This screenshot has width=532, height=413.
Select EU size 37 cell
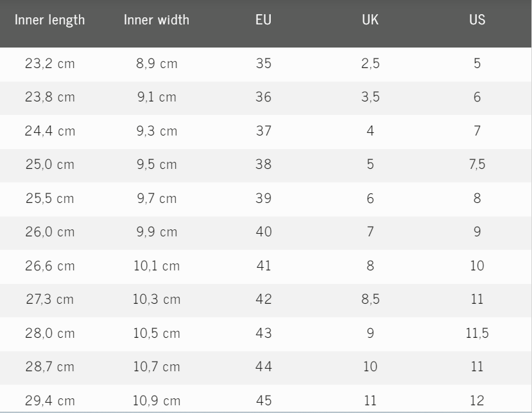263,131
